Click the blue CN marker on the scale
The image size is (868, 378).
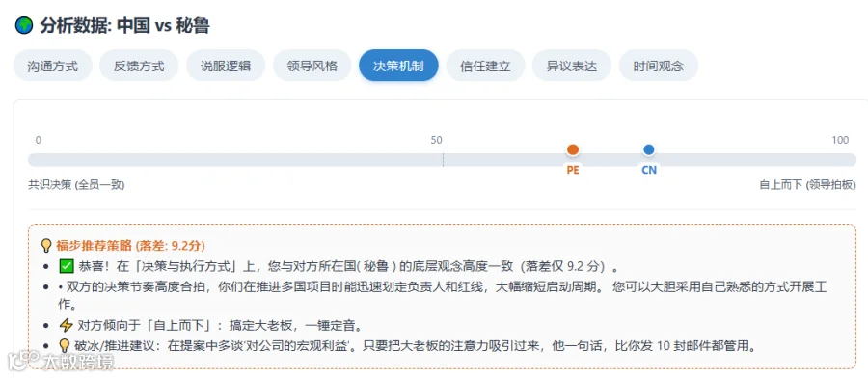pyautogui.click(x=649, y=149)
